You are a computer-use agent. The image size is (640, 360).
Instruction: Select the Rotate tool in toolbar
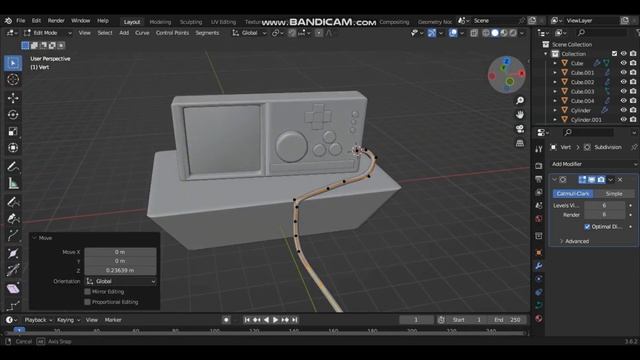(x=13, y=115)
